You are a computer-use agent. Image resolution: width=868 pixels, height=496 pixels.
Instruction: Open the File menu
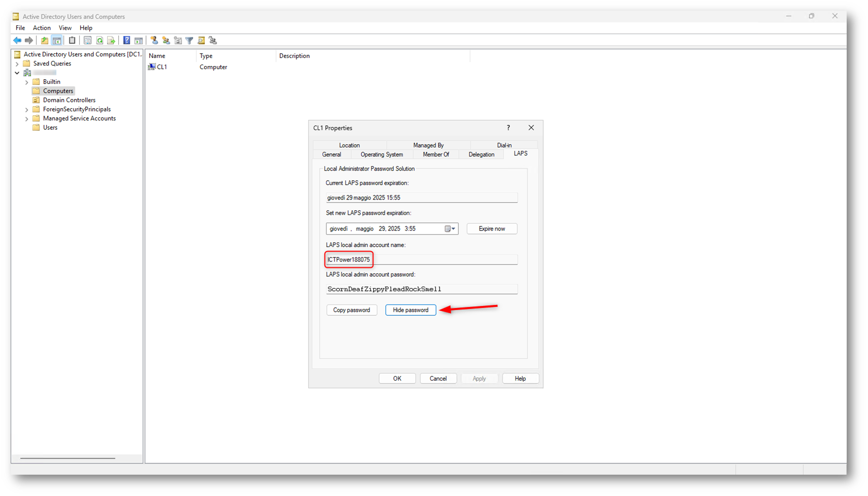click(20, 28)
